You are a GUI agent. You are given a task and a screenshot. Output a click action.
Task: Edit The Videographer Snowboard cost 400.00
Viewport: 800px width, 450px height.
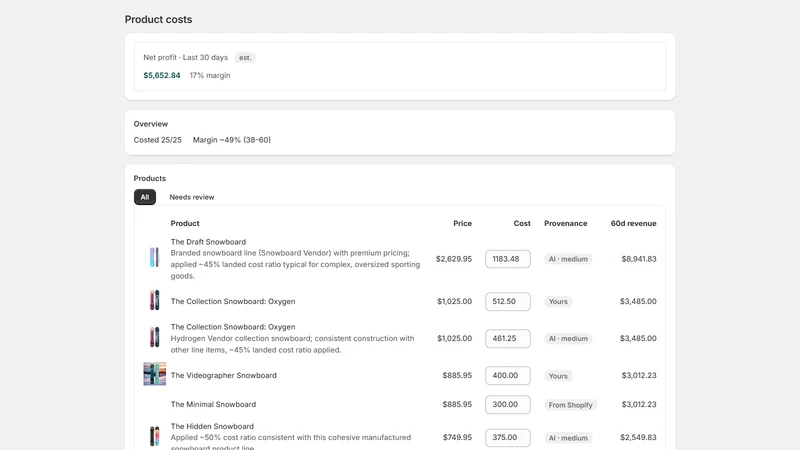(x=508, y=375)
